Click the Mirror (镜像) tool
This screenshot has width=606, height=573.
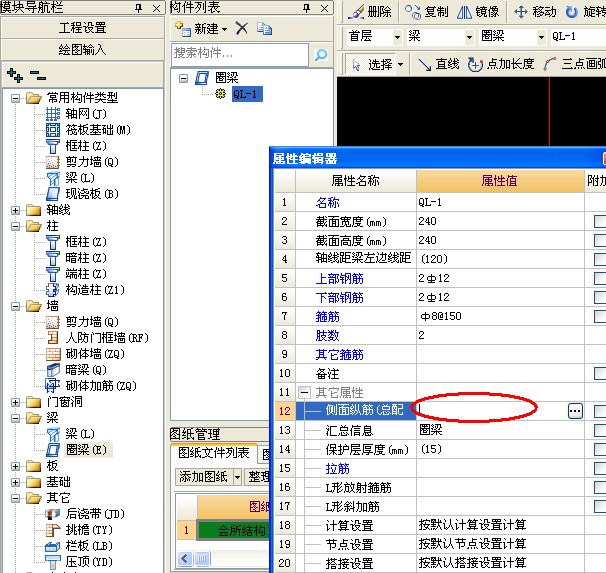(x=478, y=12)
